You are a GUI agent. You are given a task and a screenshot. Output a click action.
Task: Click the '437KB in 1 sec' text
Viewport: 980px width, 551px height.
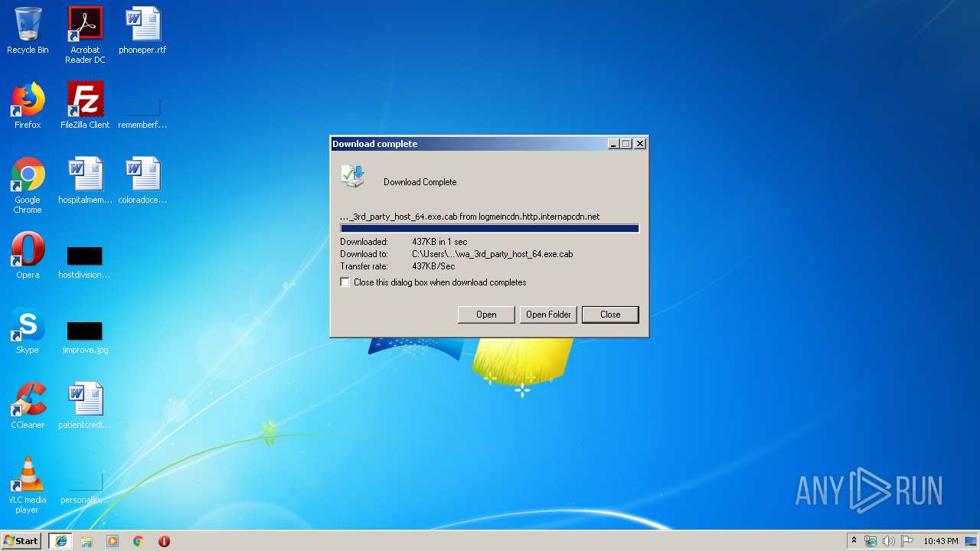point(439,242)
